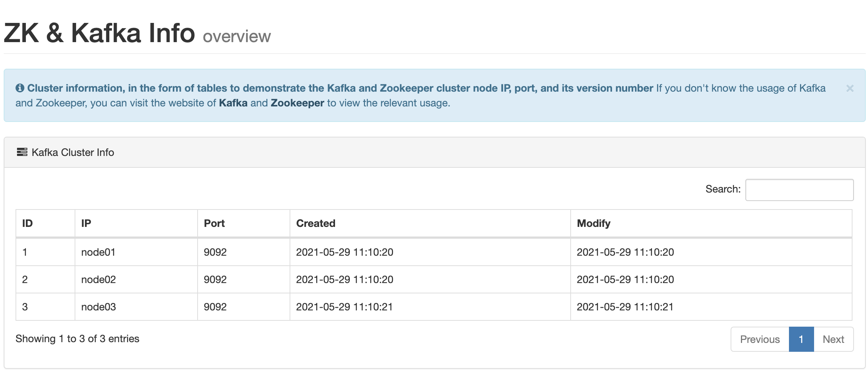Viewport: 868px width, 371px height.
Task: Select the node01 table cell
Action: 98,252
